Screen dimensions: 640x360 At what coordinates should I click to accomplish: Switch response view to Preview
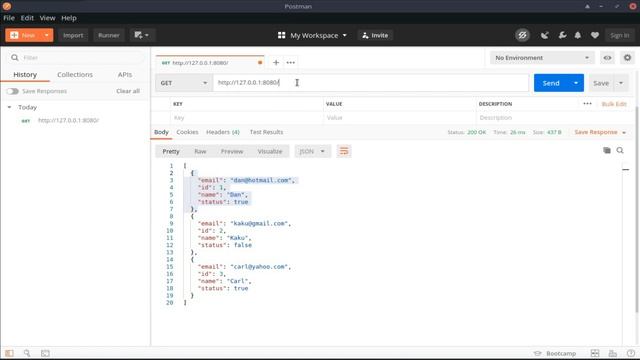pyautogui.click(x=232, y=151)
